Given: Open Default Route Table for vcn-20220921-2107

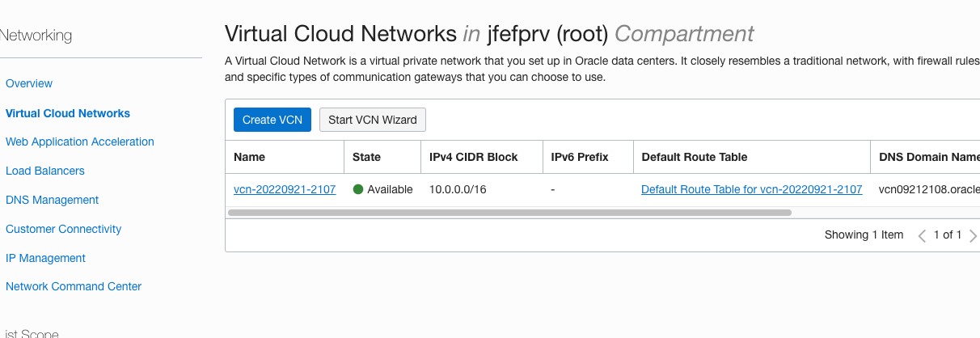Looking at the screenshot, I should [751, 189].
